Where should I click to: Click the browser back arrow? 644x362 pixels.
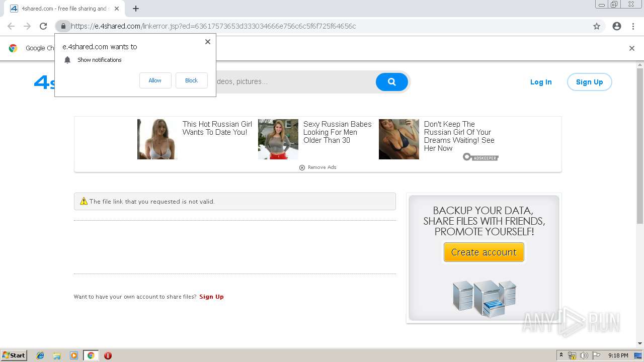(x=11, y=26)
